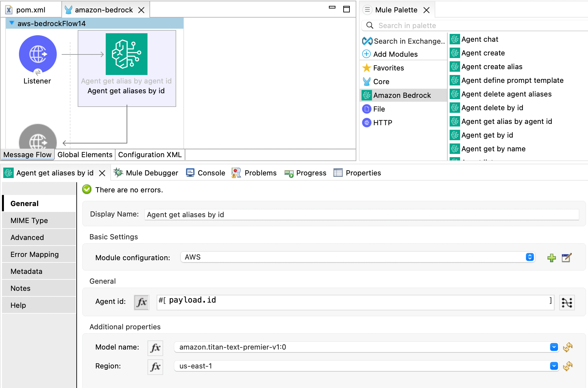Image resolution: width=588 pixels, height=388 pixels.
Task: Select the Agent get by id operation
Action: click(482, 135)
